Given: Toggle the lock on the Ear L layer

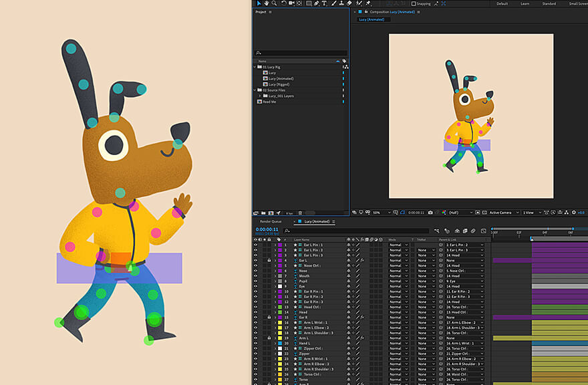Looking at the screenshot, I should tap(269, 261).
